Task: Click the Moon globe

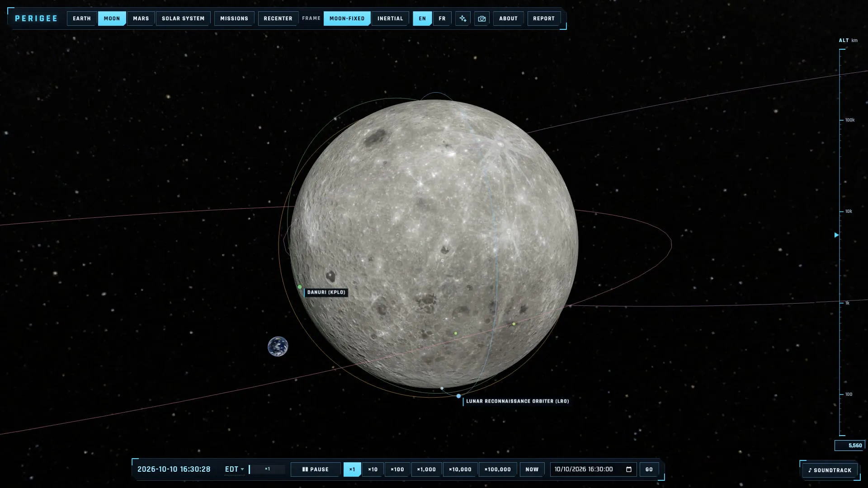Action: (x=434, y=244)
